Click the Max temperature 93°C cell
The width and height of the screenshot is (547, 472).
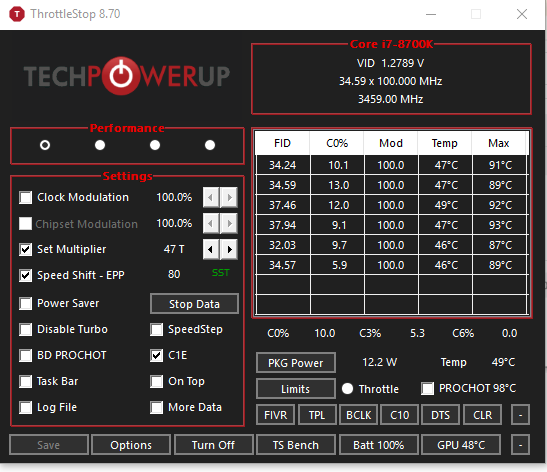pyautogui.click(x=501, y=225)
